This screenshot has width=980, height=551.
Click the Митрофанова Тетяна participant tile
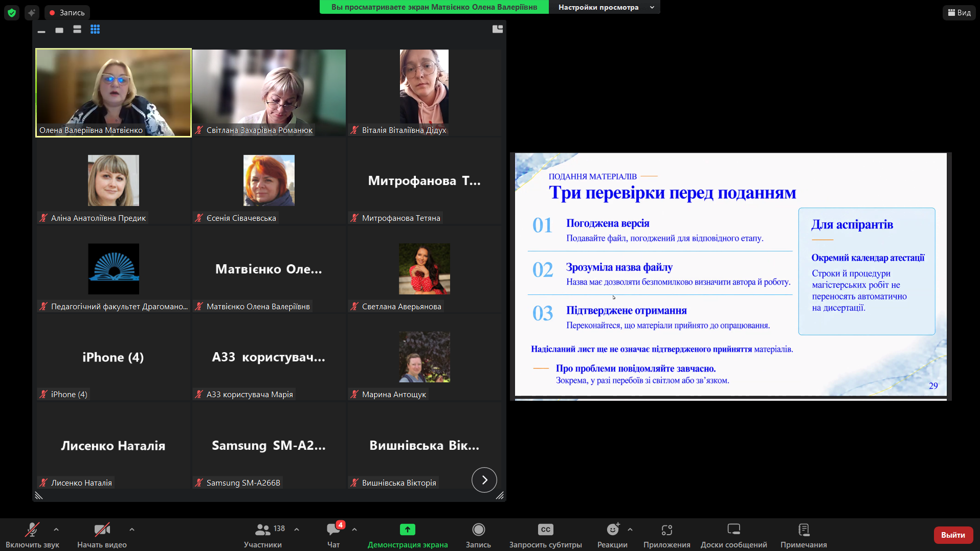pos(424,181)
